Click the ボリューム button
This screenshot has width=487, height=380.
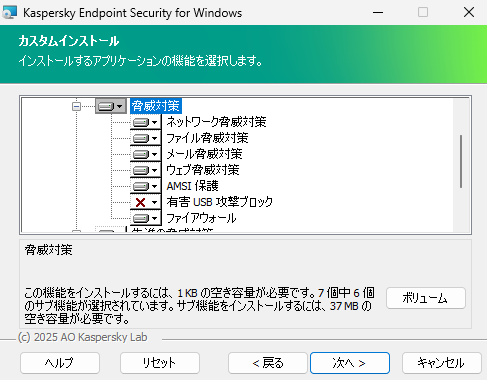click(x=426, y=298)
